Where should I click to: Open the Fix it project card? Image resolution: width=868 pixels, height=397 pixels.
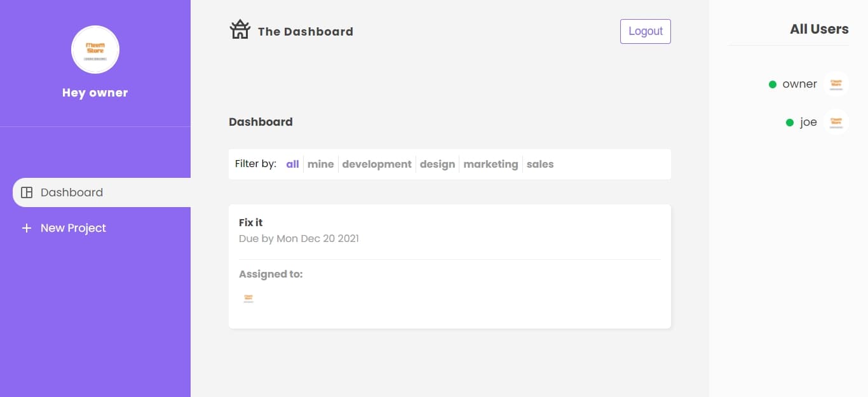coord(450,266)
